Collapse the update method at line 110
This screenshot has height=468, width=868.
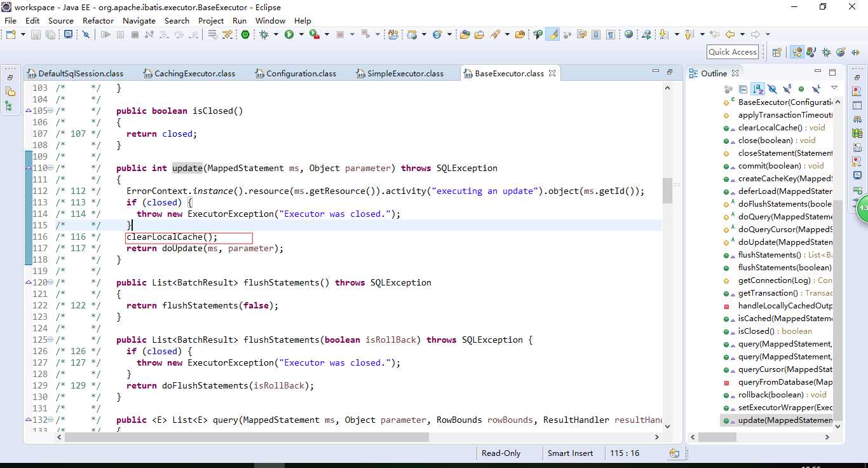pyautogui.click(x=50, y=168)
